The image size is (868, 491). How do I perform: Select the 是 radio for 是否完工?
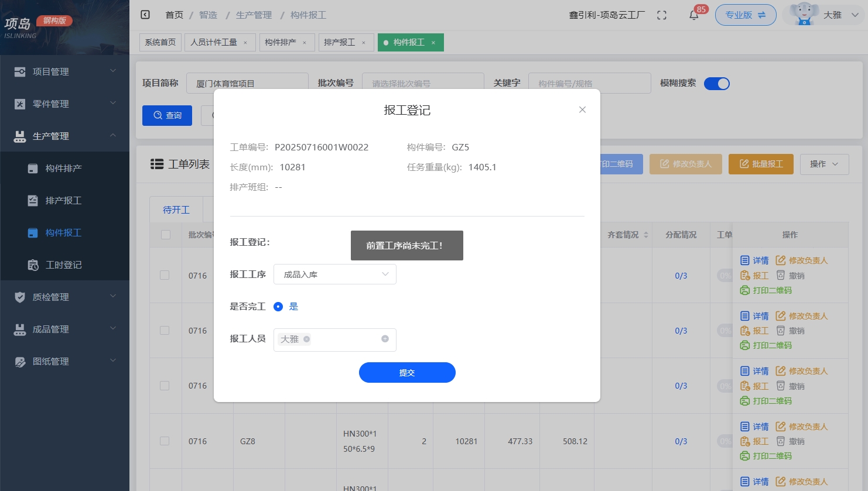[278, 306]
